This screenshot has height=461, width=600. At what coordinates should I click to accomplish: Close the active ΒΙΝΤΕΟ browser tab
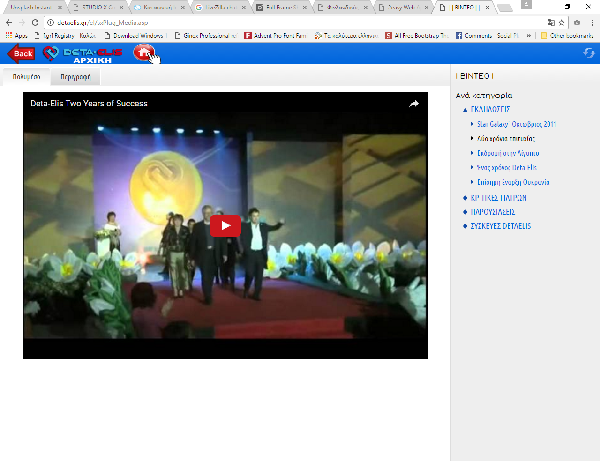tap(487, 7)
